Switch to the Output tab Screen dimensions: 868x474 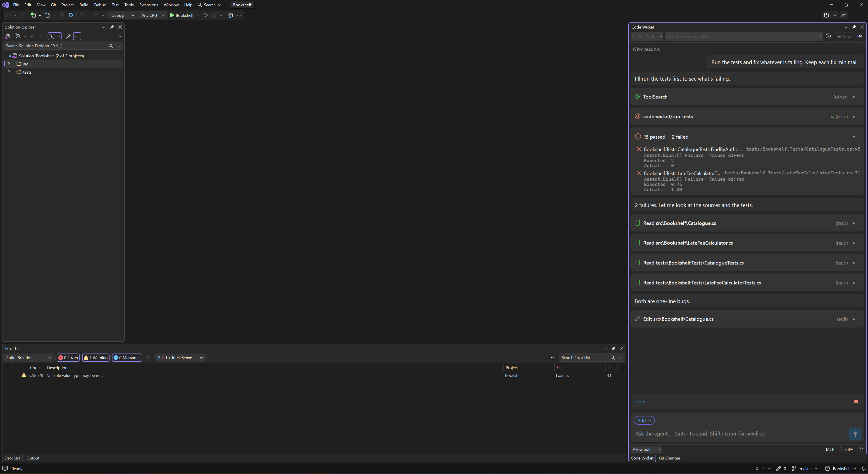click(33, 458)
